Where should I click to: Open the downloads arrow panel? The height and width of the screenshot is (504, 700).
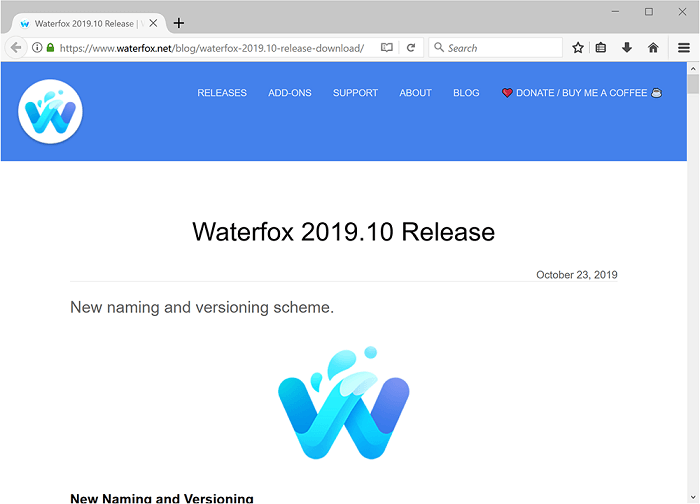(627, 47)
